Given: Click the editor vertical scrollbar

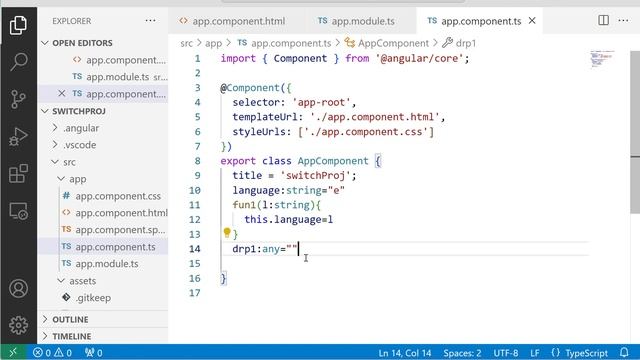Looking at the screenshot, I should click(635, 131).
